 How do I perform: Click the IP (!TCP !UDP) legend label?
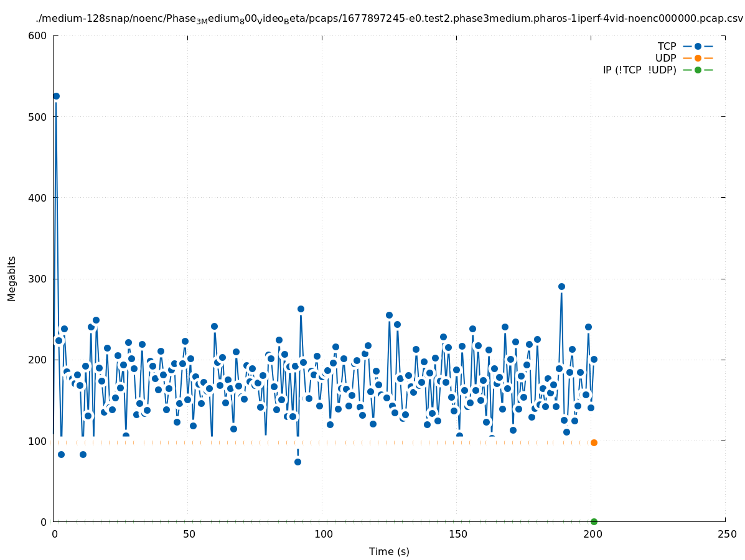pyautogui.click(x=639, y=70)
